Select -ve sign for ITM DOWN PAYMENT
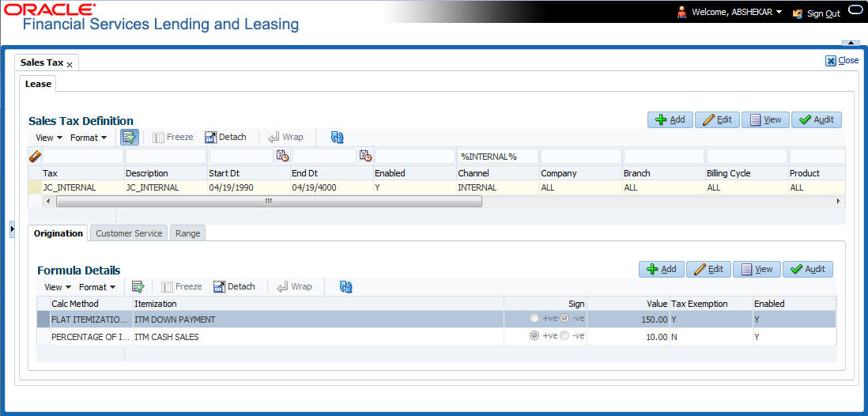 564,319
